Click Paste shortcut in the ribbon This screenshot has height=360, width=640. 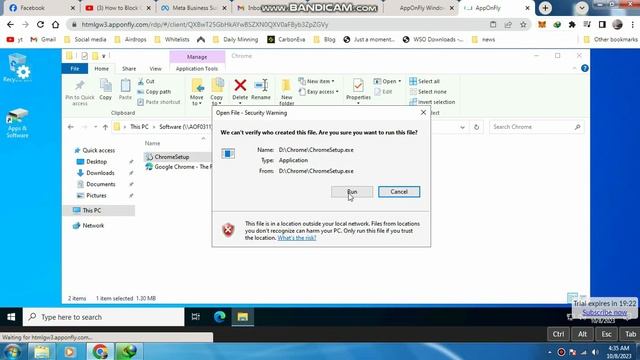[159, 102]
